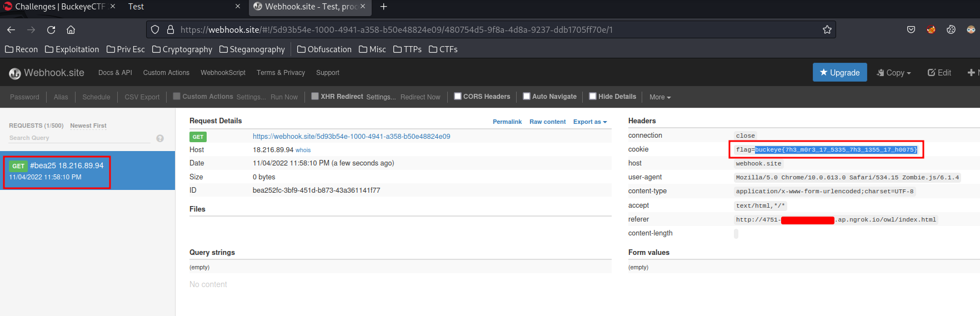Click the Search Query input field
Screen dimensions: 980x316
click(79, 138)
